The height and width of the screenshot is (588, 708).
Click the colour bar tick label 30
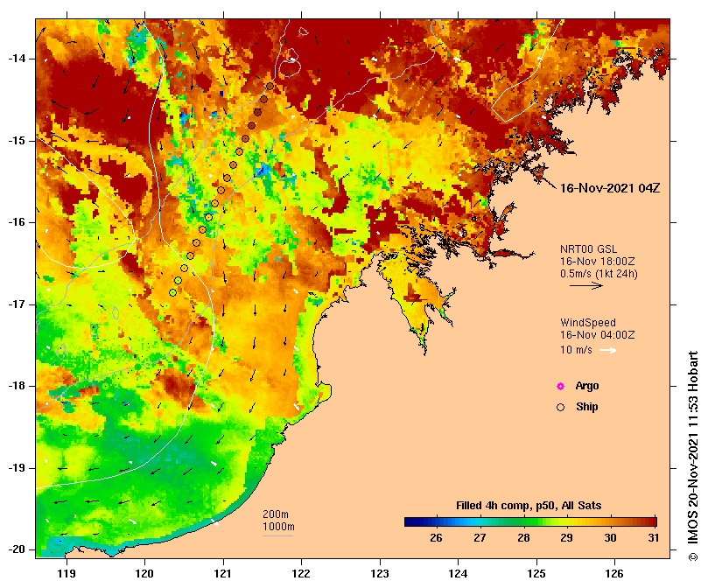611,538
